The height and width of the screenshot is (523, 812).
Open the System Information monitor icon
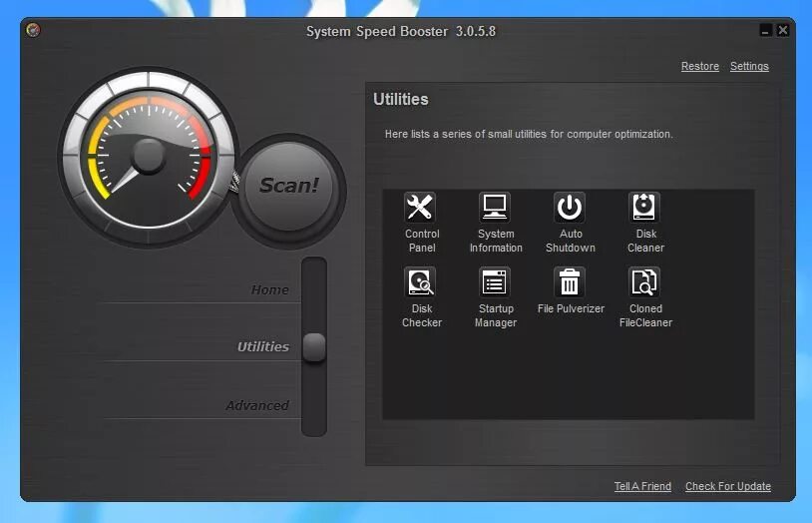tap(495, 208)
